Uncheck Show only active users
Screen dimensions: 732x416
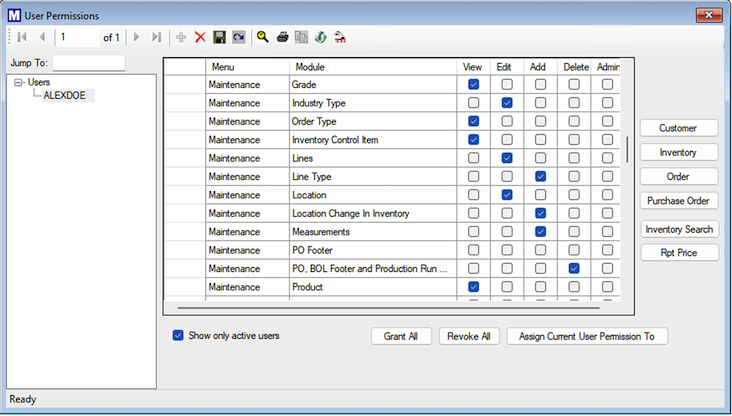(179, 336)
